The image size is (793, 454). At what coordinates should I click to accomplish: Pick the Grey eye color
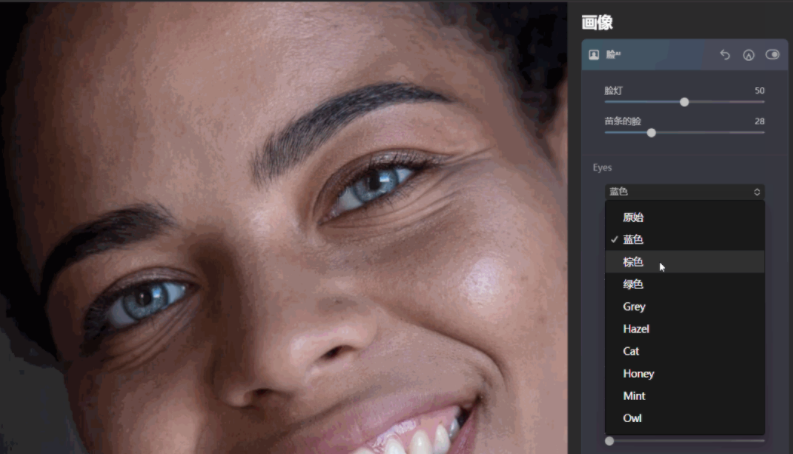[634, 307]
